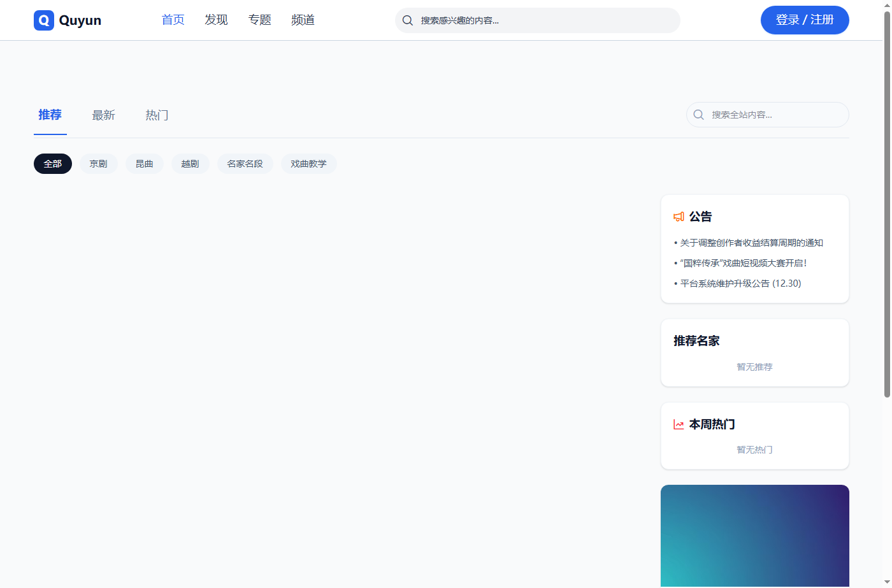Choose the 名家名段 filter chip
This screenshot has height=588, width=892.
point(245,164)
